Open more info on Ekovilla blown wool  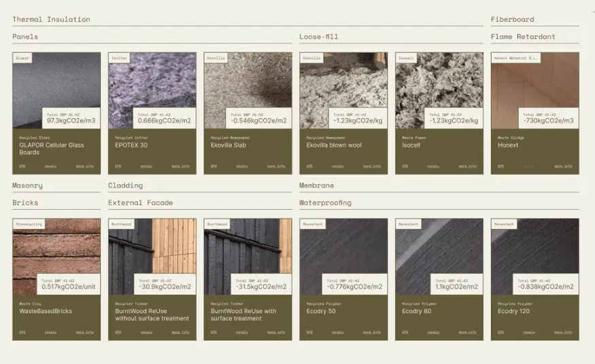(371, 166)
